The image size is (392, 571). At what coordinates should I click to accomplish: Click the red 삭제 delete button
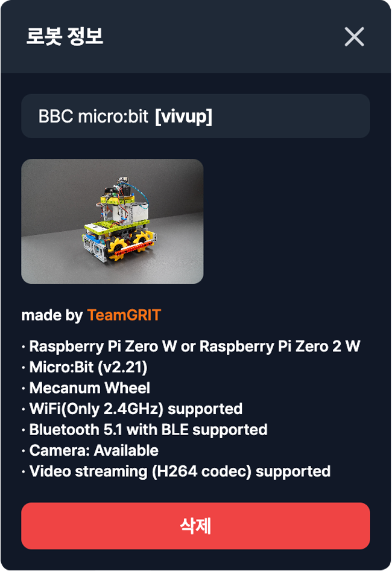(x=195, y=526)
